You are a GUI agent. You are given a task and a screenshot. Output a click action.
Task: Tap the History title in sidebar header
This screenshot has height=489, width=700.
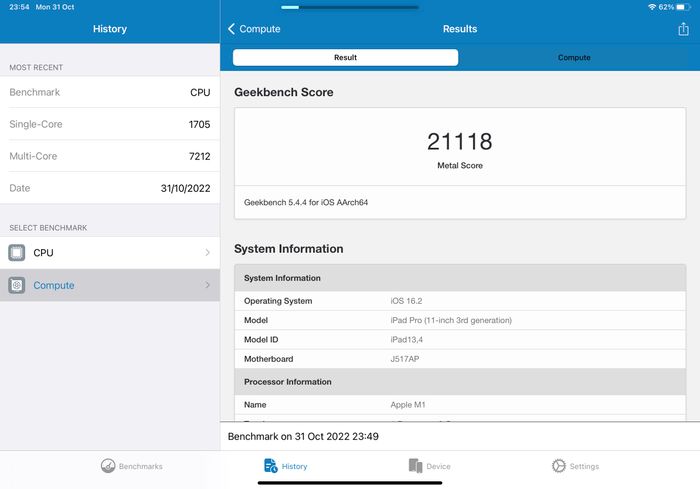point(110,29)
